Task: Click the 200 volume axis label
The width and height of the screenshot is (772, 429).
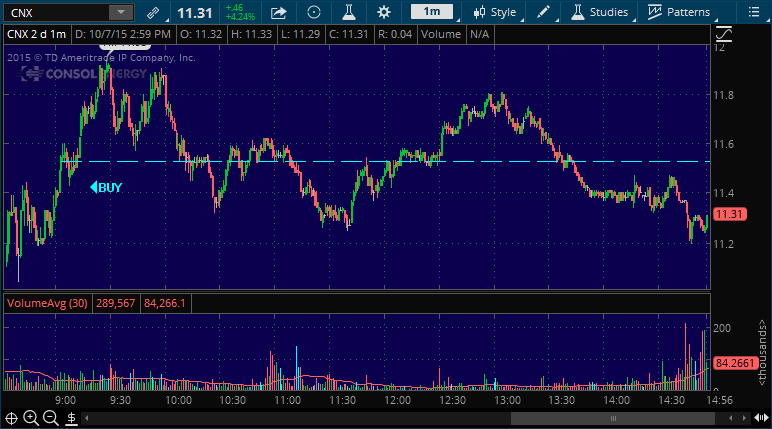Action: point(722,329)
